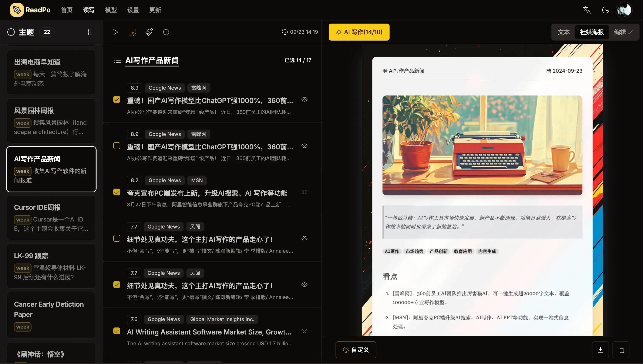Expand the AI写作产品新闻 topic card

pyautogui.click(x=51, y=169)
